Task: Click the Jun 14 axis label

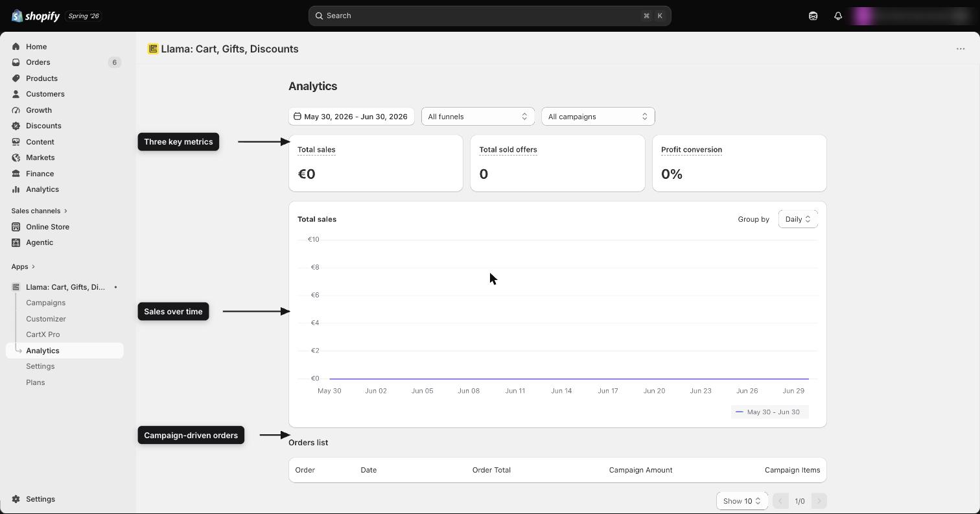Action: 561,391
